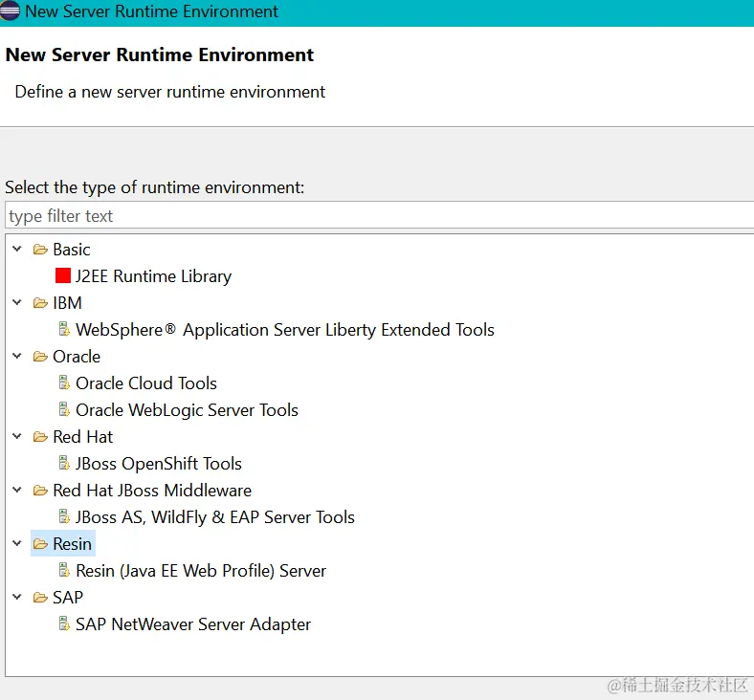Select Oracle WebLogic Server Tools
754x700 pixels.
187,410
